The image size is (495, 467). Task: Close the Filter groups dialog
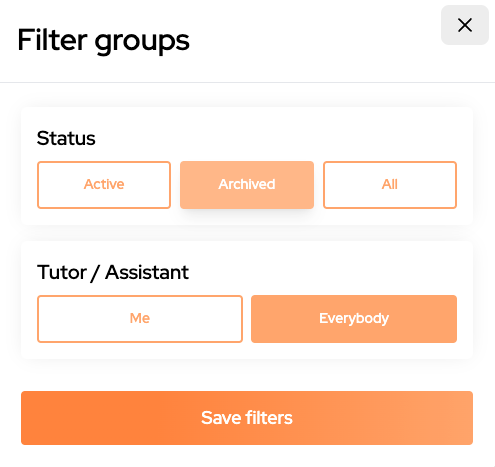click(465, 25)
